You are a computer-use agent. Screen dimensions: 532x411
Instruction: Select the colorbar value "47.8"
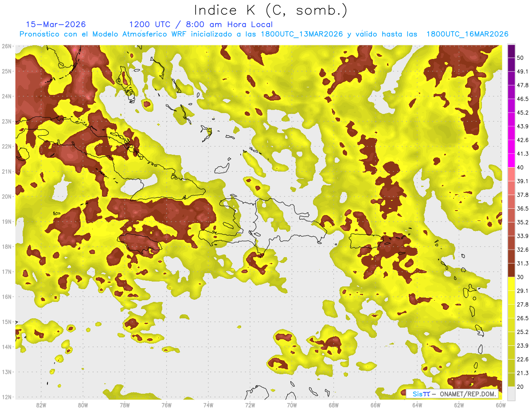[x=522, y=85]
